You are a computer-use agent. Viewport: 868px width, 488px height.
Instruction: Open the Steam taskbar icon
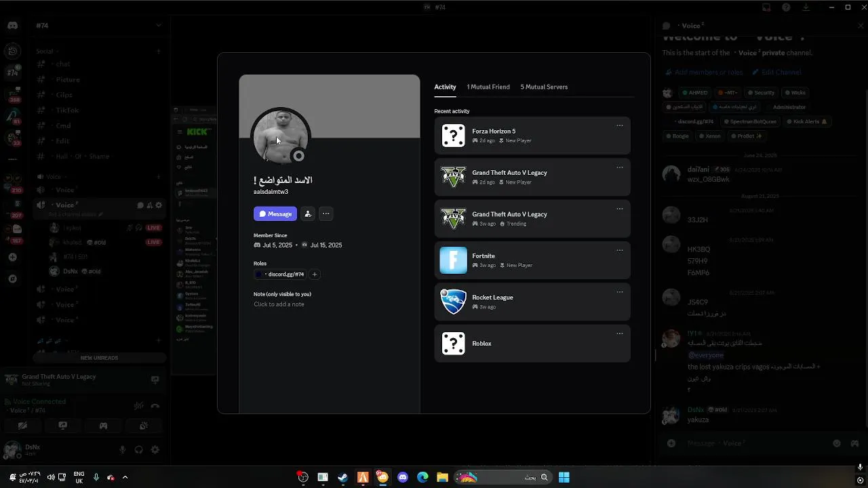click(342, 477)
